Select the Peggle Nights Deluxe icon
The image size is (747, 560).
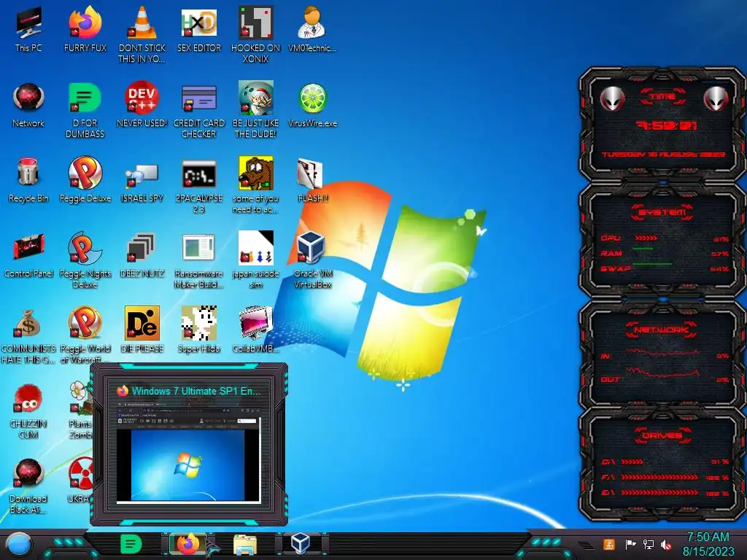(85, 248)
